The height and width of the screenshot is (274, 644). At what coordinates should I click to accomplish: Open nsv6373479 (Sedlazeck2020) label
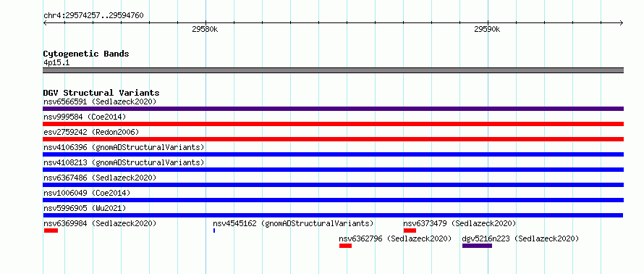(x=459, y=223)
